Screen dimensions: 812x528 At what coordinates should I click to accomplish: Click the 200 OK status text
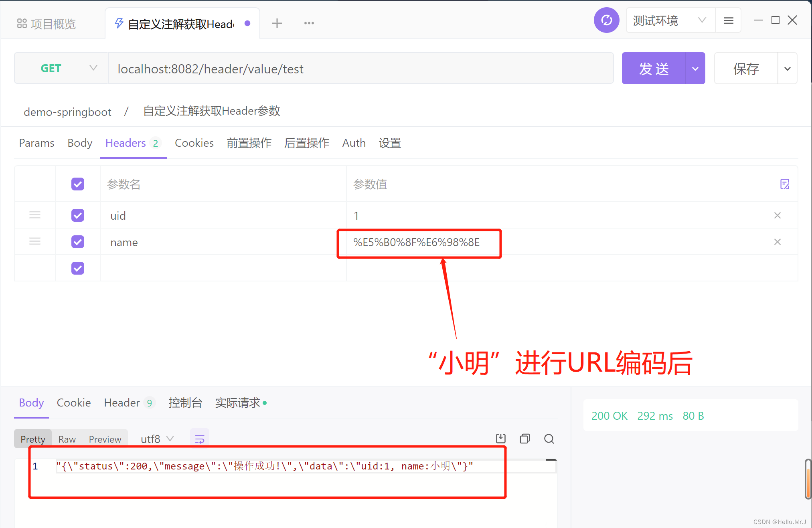coord(610,416)
